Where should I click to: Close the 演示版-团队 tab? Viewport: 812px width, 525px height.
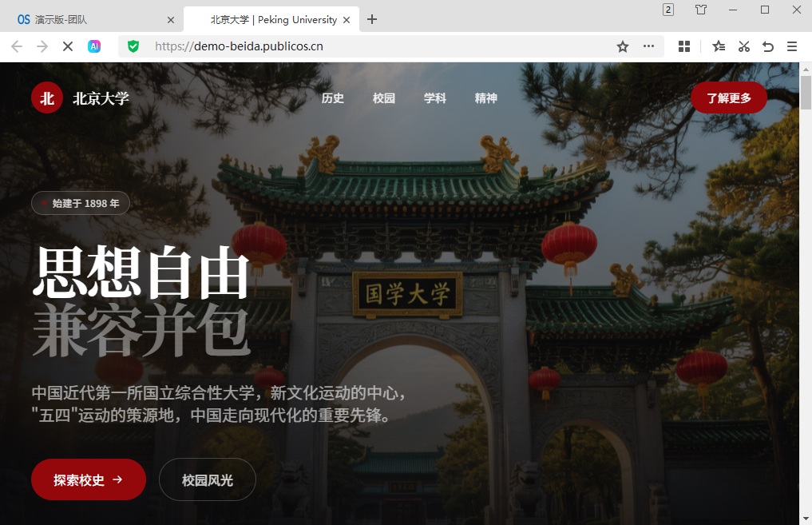coord(171,20)
